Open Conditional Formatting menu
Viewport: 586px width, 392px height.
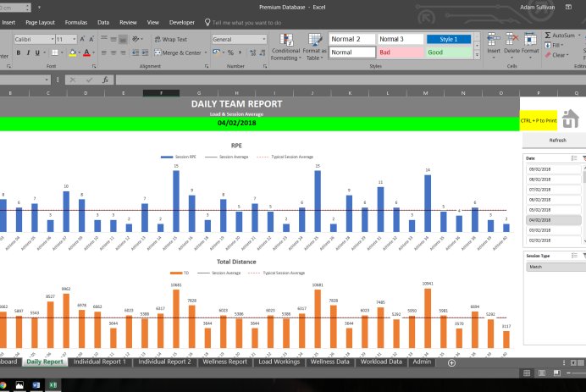coord(286,47)
